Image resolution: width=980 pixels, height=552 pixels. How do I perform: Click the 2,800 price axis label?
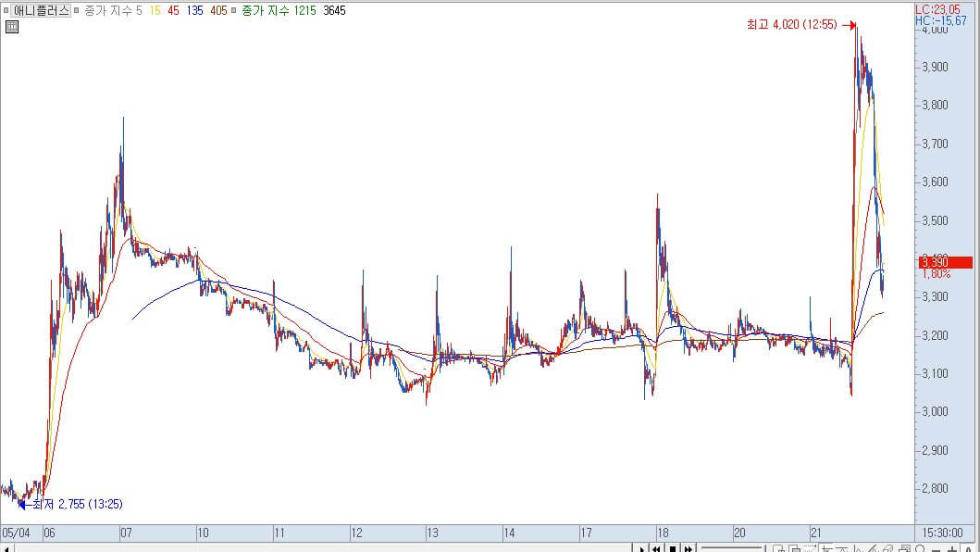point(935,489)
